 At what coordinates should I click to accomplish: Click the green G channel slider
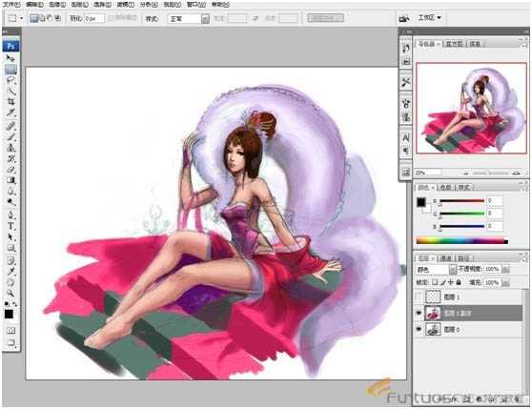[461, 214]
